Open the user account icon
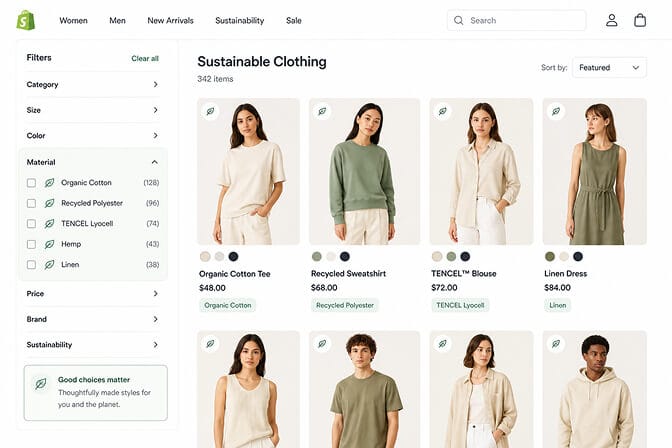The image size is (672, 448). coord(612,20)
